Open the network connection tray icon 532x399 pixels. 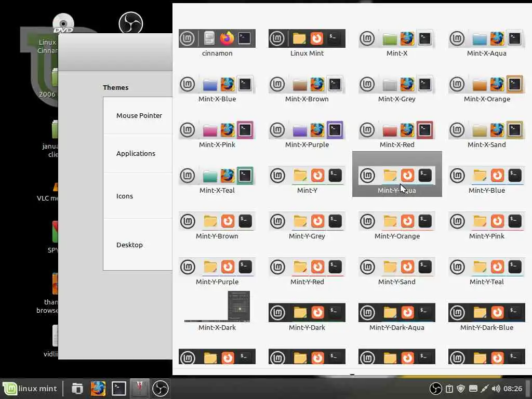[485, 389]
